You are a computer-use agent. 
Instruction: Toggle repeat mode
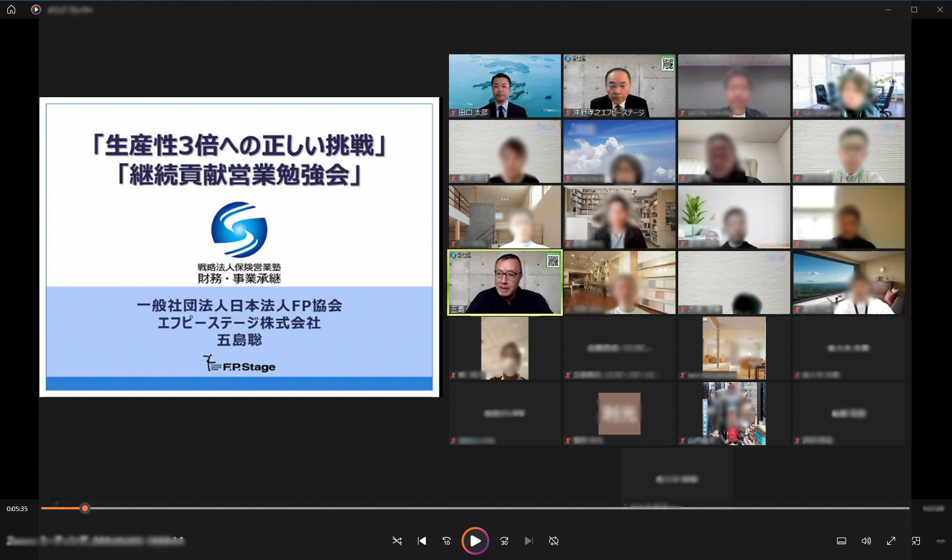pos(554,541)
